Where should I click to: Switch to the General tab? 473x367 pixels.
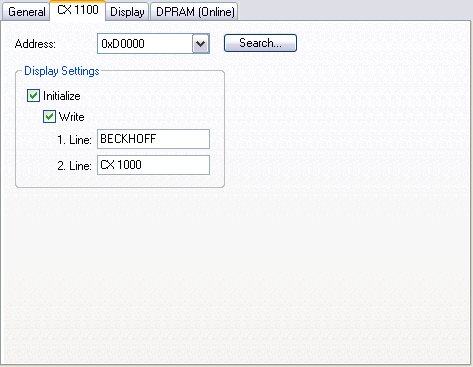coord(26,12)
